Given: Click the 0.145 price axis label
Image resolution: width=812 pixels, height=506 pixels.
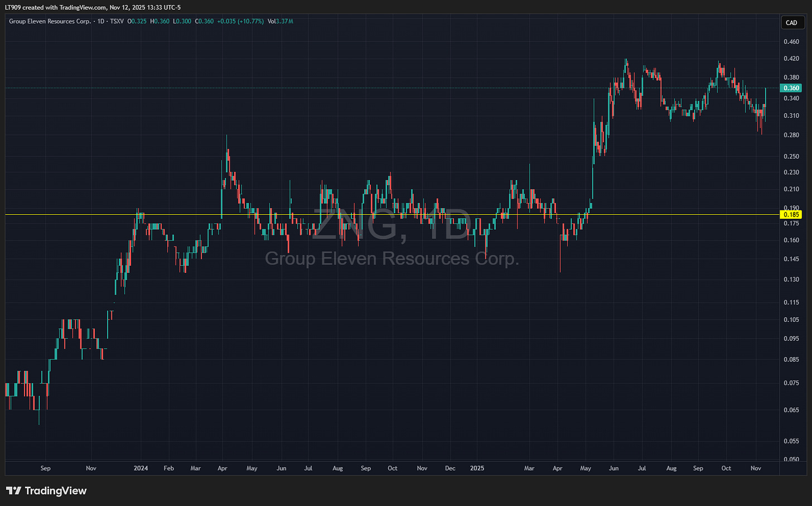Looking at the screenshot, I should click(x=791, y=259).
